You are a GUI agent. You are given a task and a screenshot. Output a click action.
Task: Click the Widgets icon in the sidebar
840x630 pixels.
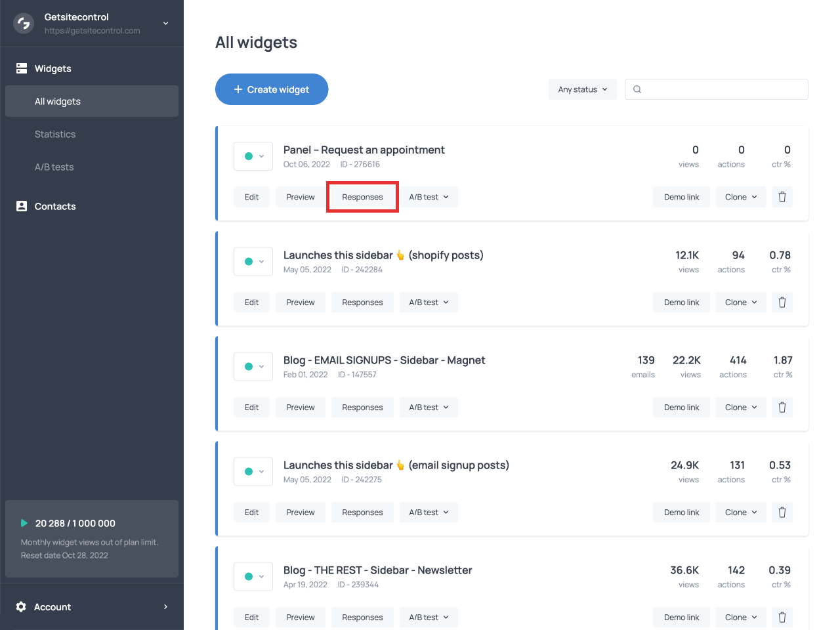point(22,68)
